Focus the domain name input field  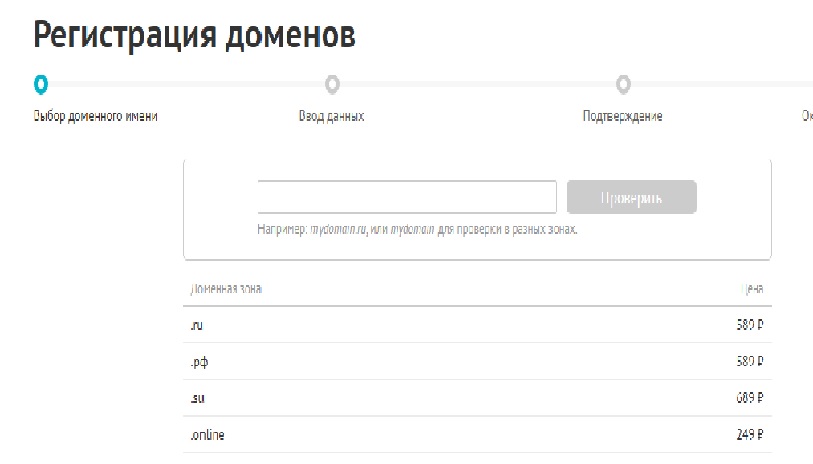pos(406,197)
